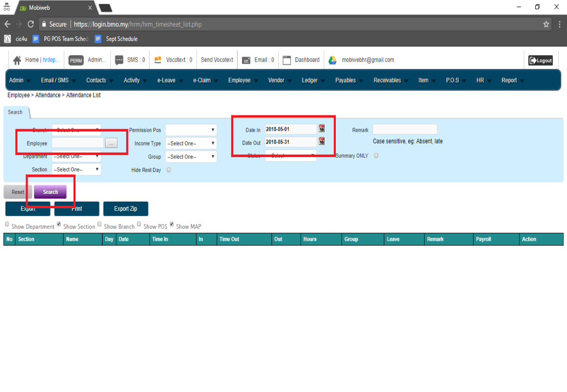Click the Employee name input field
The image size is (567, 392).
[78, 143]
